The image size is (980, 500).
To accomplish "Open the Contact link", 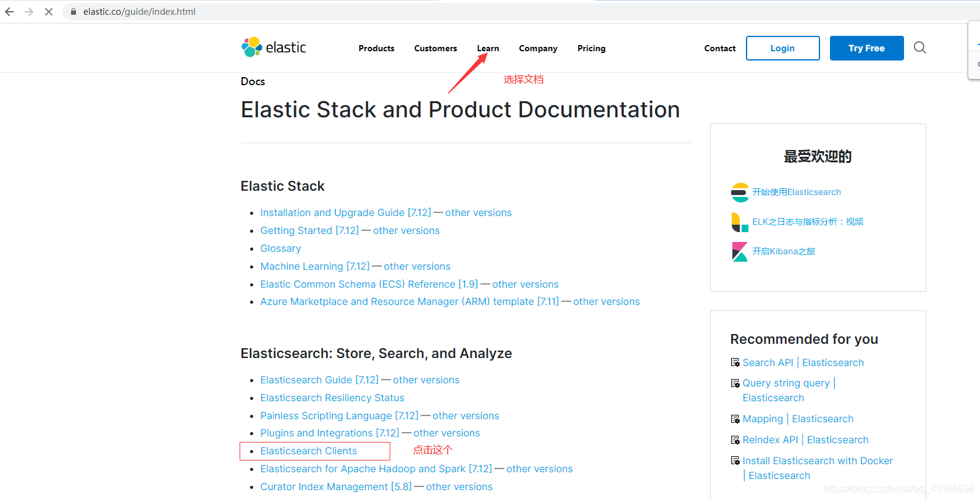I will (719, 48).
